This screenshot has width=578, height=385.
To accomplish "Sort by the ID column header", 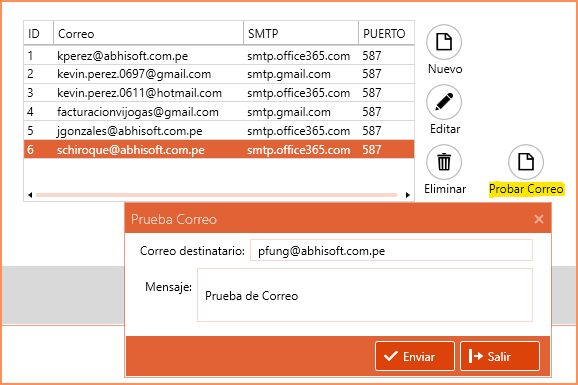I will point(39,34).
